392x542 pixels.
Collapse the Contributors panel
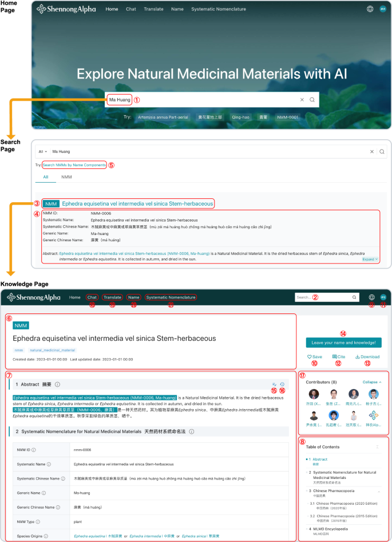coord(372,382)
